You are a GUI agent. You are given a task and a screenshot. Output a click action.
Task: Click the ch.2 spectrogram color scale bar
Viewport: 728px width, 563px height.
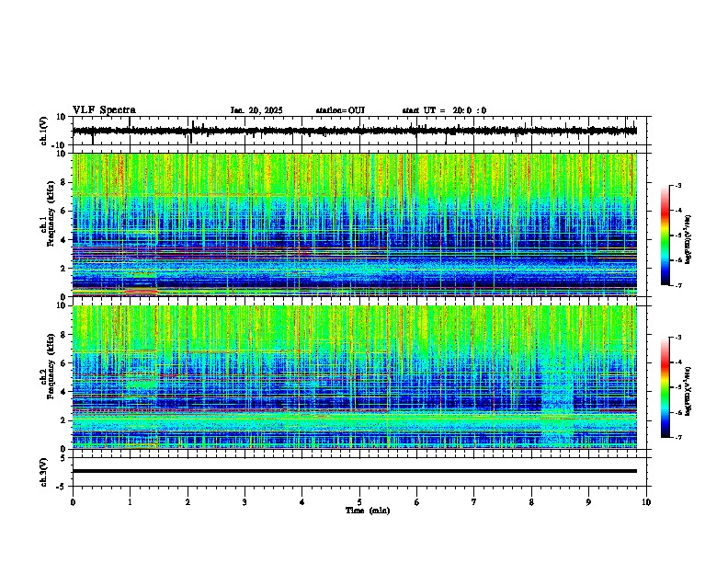coord(665,387)
